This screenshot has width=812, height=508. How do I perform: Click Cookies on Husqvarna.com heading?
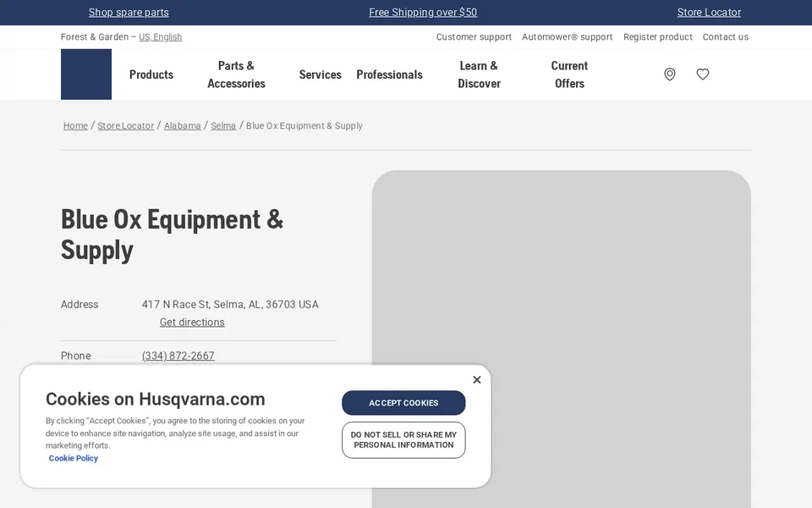click(156, 399)
